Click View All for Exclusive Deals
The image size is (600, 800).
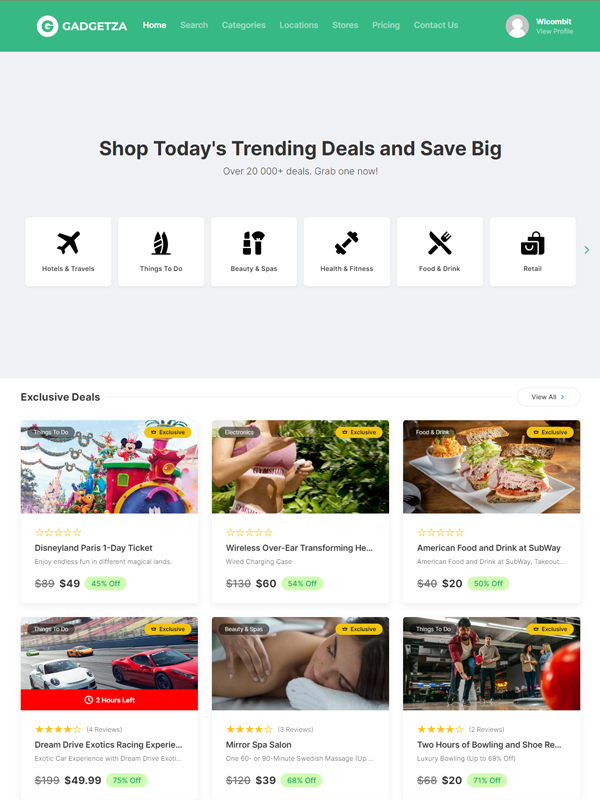[x=548, y=397]
